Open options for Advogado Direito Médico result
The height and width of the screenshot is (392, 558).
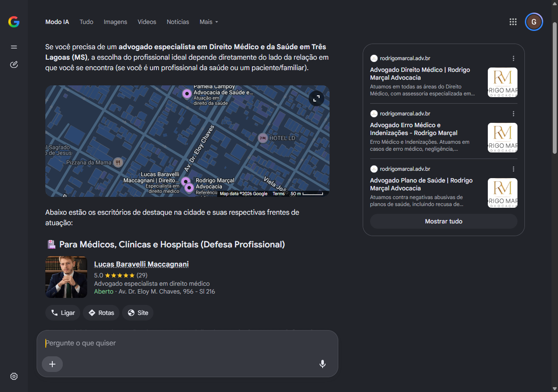[514, 58]
